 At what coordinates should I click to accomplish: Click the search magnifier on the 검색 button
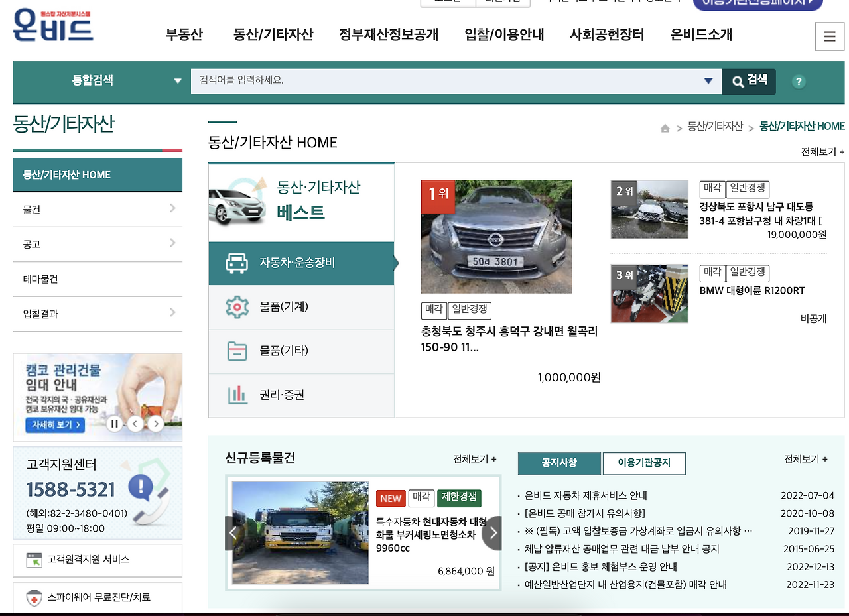tap(738, 81)
